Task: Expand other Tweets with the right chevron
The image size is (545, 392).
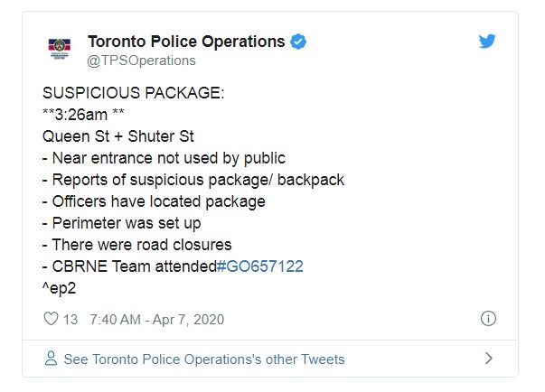Action: pos(489,359)
